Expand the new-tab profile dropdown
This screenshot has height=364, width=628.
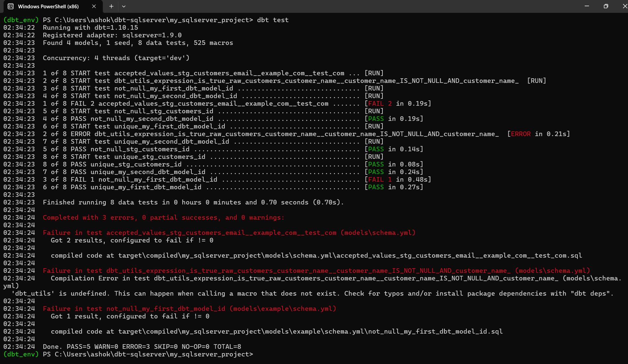click(x=124, y=6)
